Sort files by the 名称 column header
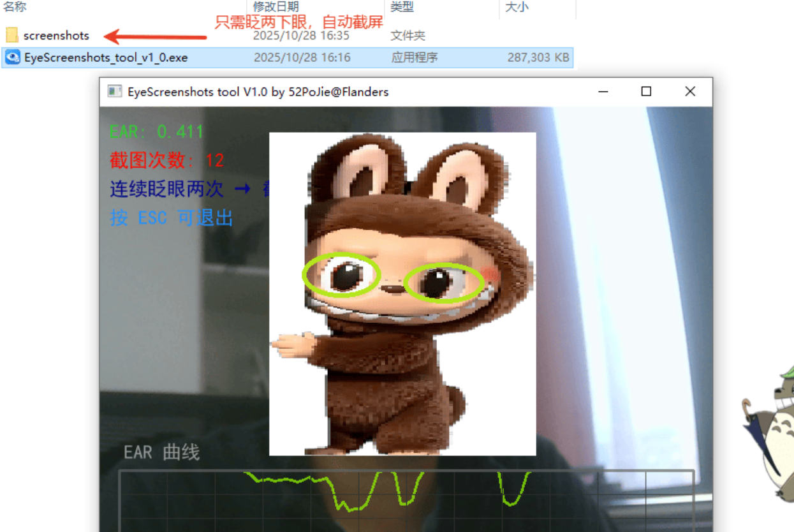The image size is (794, 532). pos(15,7)
